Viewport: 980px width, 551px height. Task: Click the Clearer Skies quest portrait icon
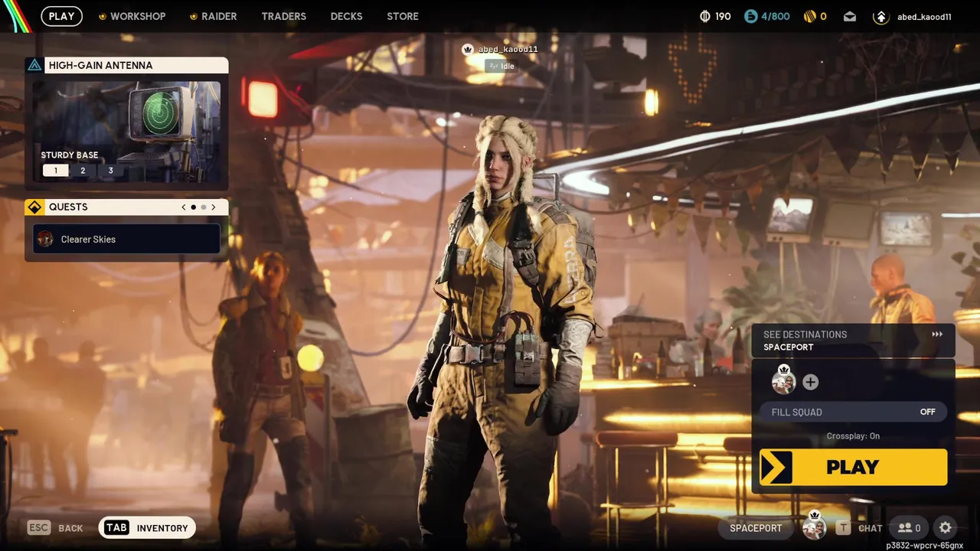pyautogui.click(x=45, y=239)
